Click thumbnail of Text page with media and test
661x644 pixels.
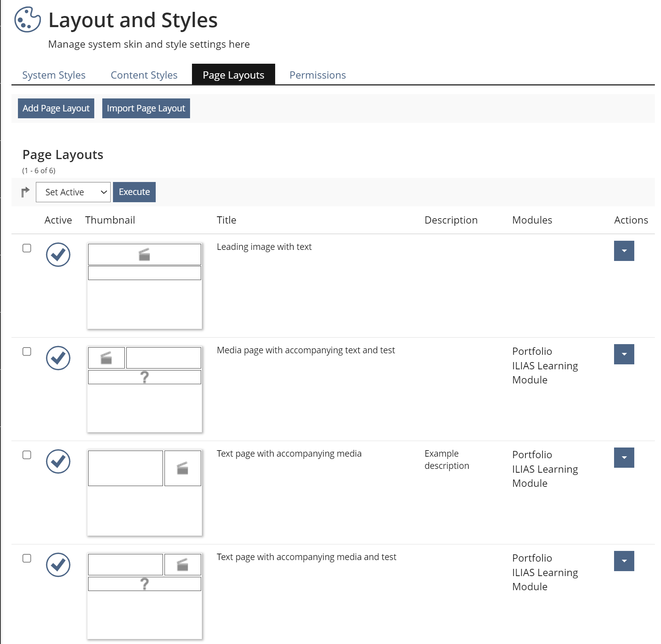point(144,596)
